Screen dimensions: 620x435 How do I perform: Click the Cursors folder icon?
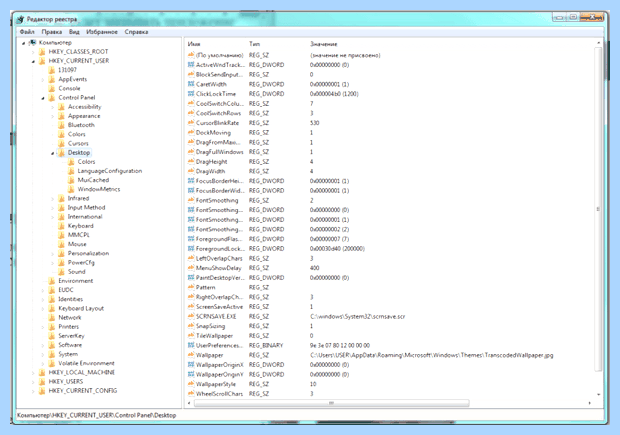click(61, 143)
